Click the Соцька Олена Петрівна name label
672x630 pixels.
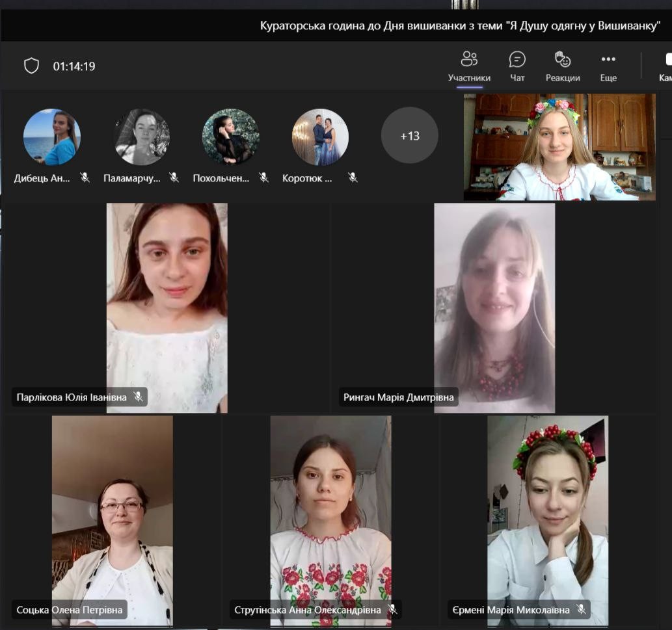point(70,609)
